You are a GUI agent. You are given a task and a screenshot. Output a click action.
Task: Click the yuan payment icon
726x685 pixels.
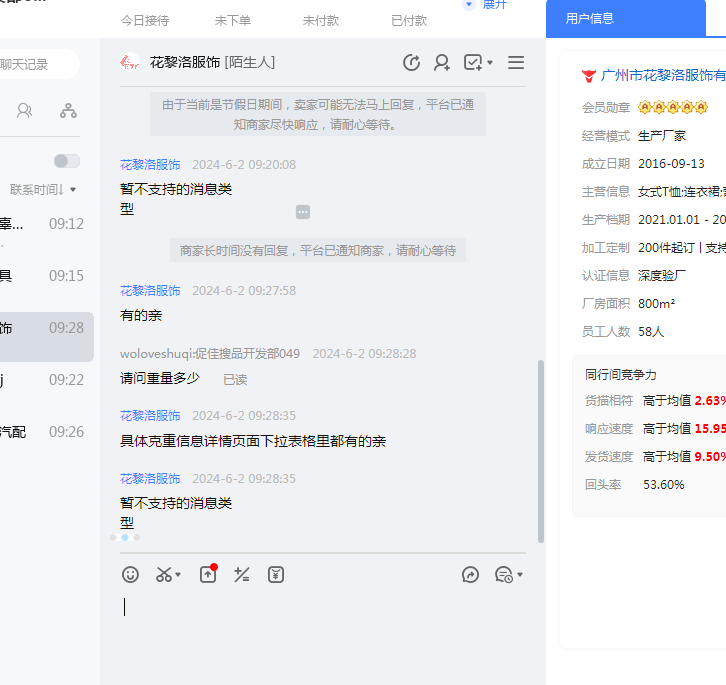point(277,574)
